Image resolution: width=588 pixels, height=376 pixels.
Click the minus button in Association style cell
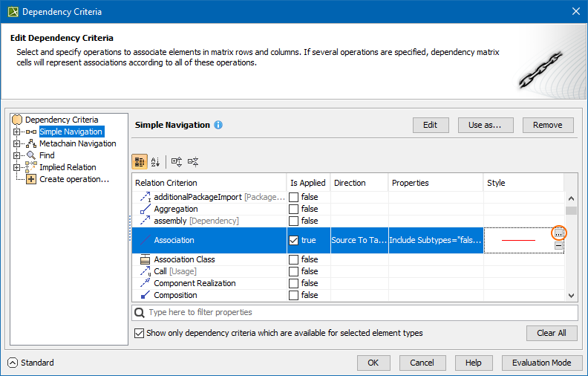558,246
